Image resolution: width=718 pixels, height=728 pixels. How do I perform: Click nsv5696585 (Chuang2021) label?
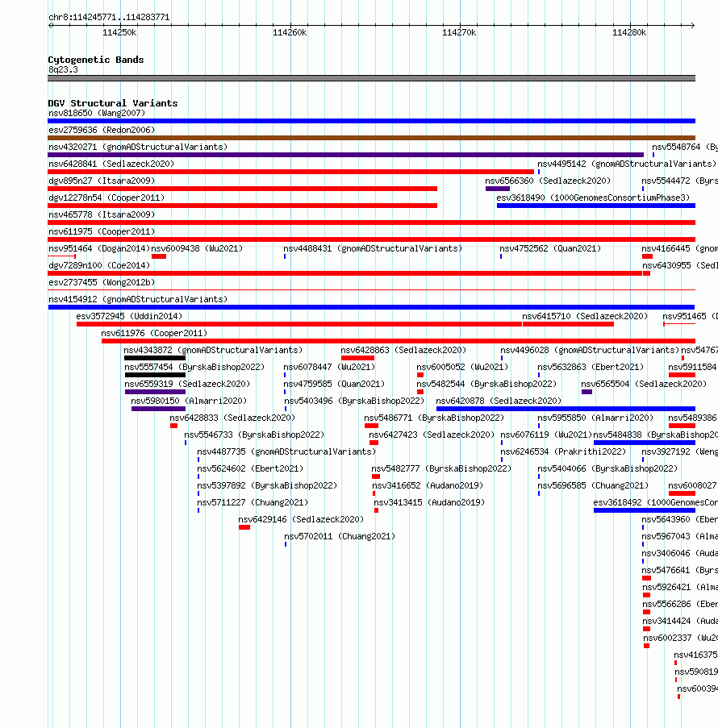tap(593, 486)
